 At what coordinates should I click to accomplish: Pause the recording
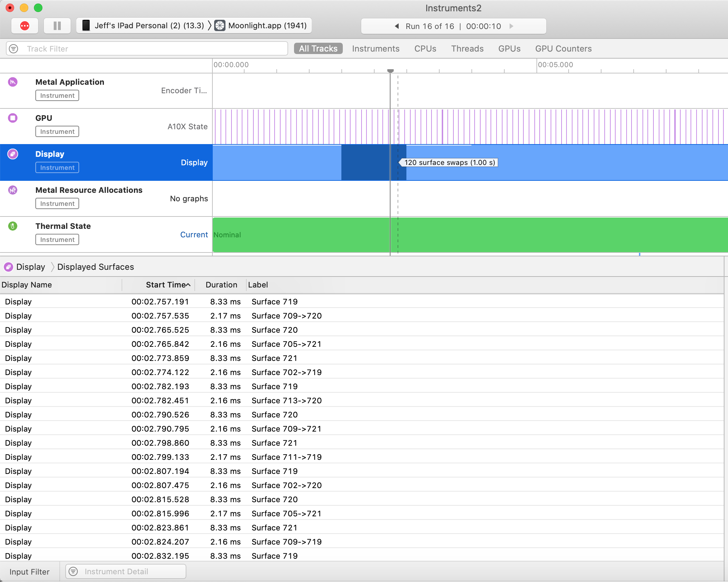coord(57,26)
